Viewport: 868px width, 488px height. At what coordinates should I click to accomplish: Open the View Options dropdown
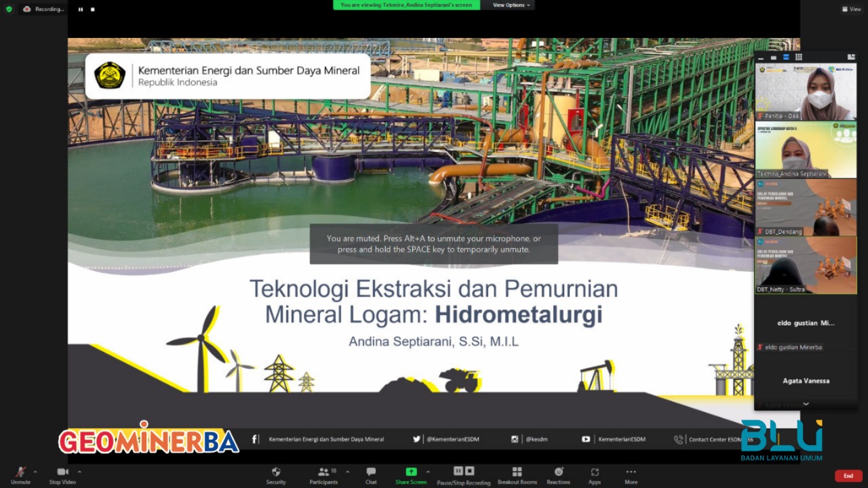pos(511,5)
